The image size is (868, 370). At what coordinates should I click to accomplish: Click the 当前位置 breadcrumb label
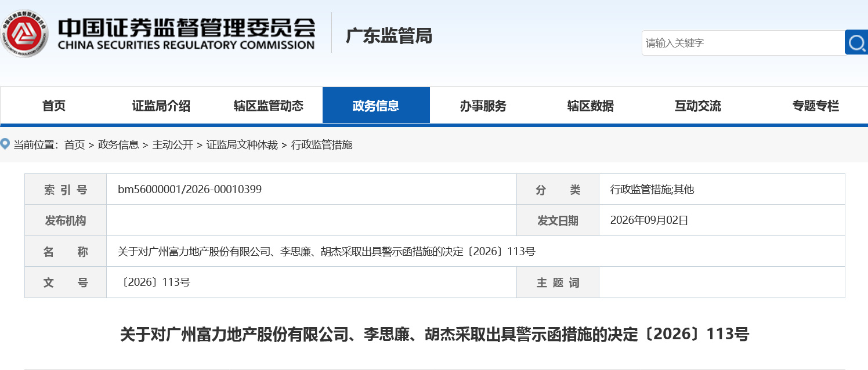click(x=35, y=144)
